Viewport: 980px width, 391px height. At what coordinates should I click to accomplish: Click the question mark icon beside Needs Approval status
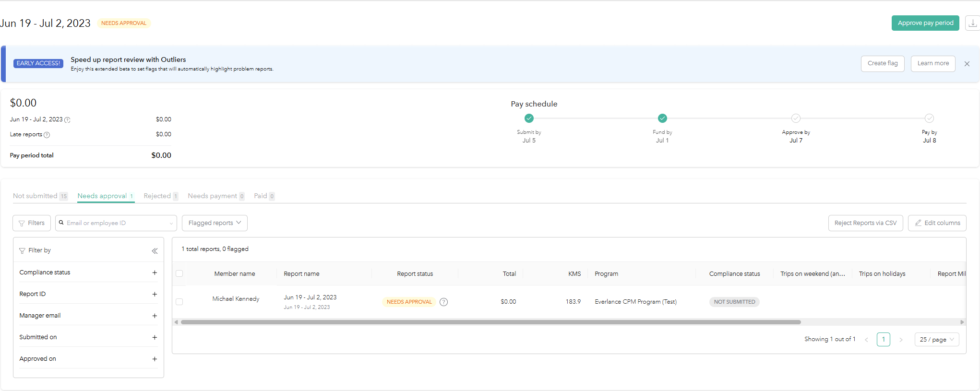click(444, 302)
